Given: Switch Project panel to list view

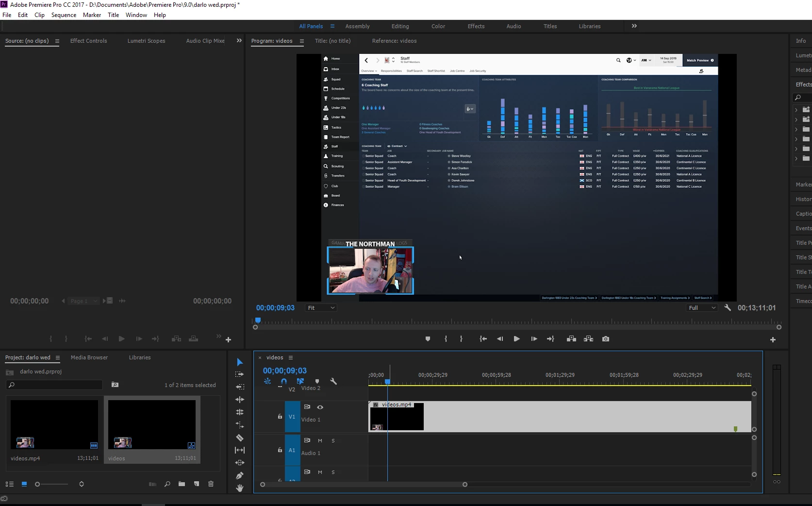Looking at the screenshot, I should click(x=10, y=484).
